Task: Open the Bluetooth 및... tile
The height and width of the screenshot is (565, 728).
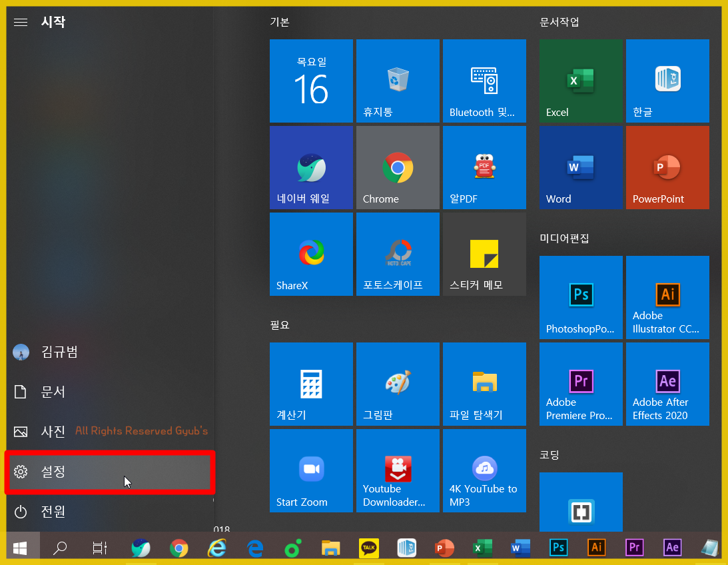Action: 484,81
